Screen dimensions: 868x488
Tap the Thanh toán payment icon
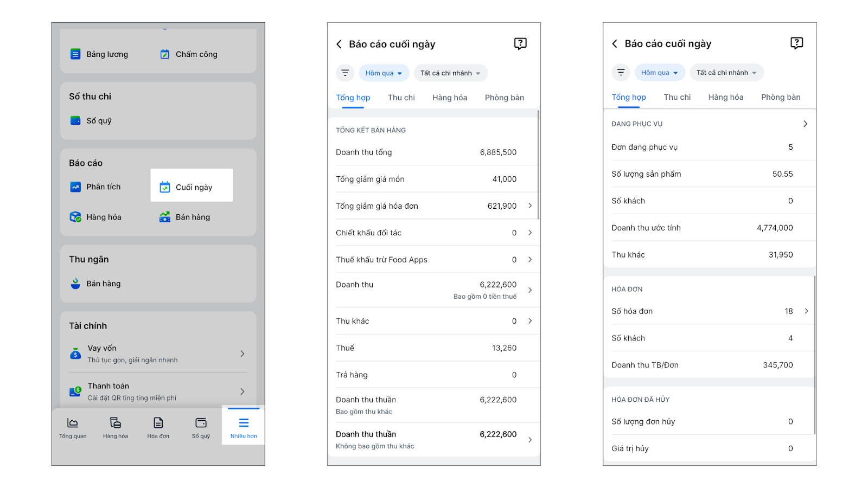[75, 391]
